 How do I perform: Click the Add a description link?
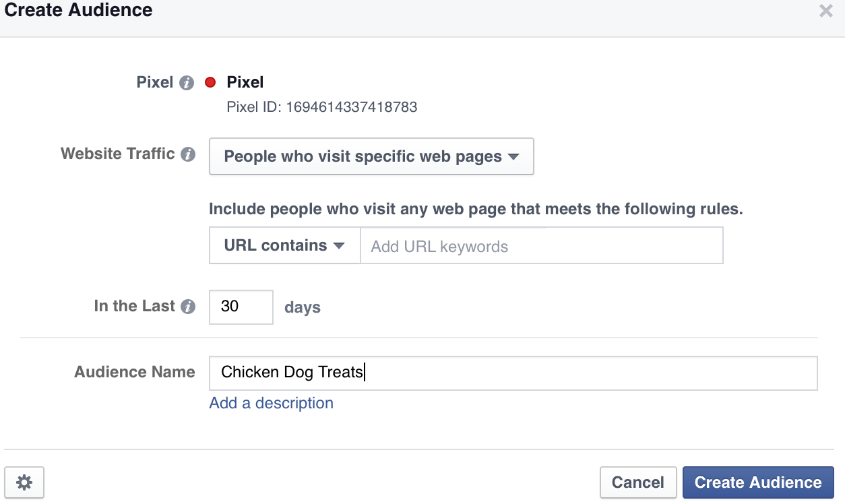272,403
